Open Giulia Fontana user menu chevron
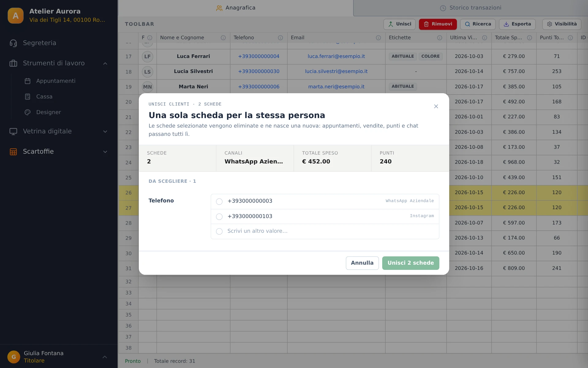Image resolution: width=588 pixels, height=368 pixels. 105,357
